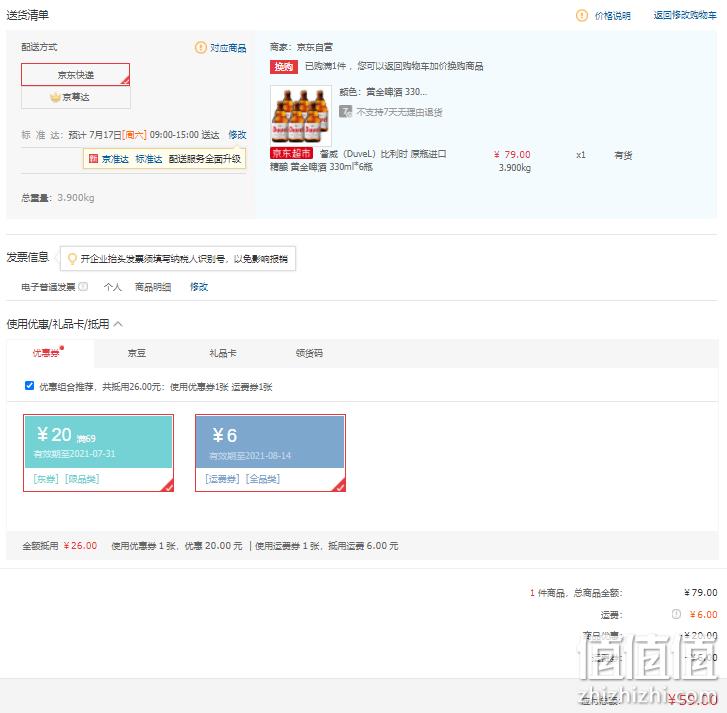Click the no 7-day return icon

[x=345, y=111]
